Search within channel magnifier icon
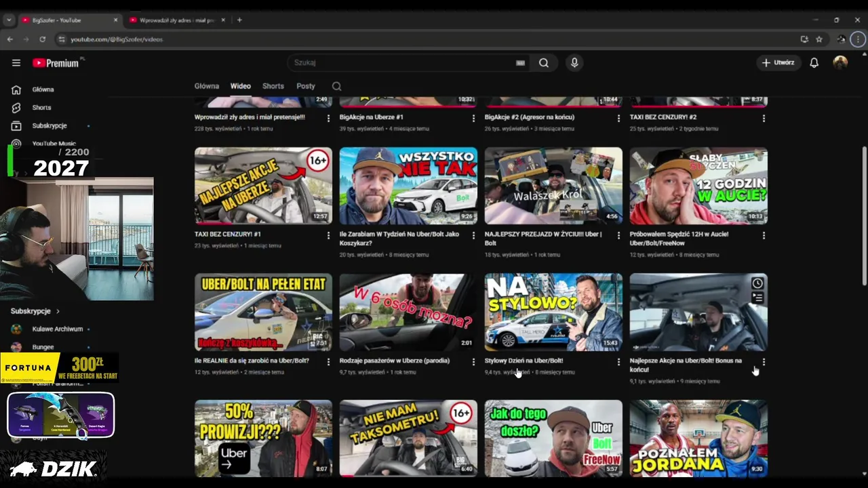 click(x=336, y=86)
